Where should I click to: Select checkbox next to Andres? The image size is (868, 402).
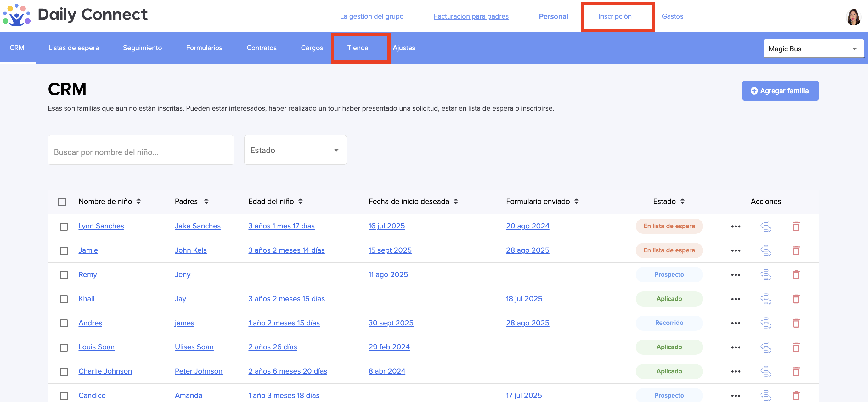pyautogui.click(x=64, y=323)
